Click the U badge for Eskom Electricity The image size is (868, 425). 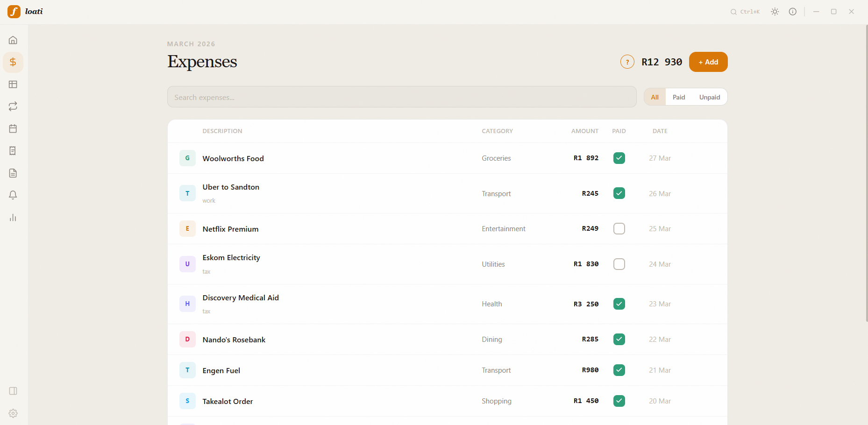click(x=187, y=264)
